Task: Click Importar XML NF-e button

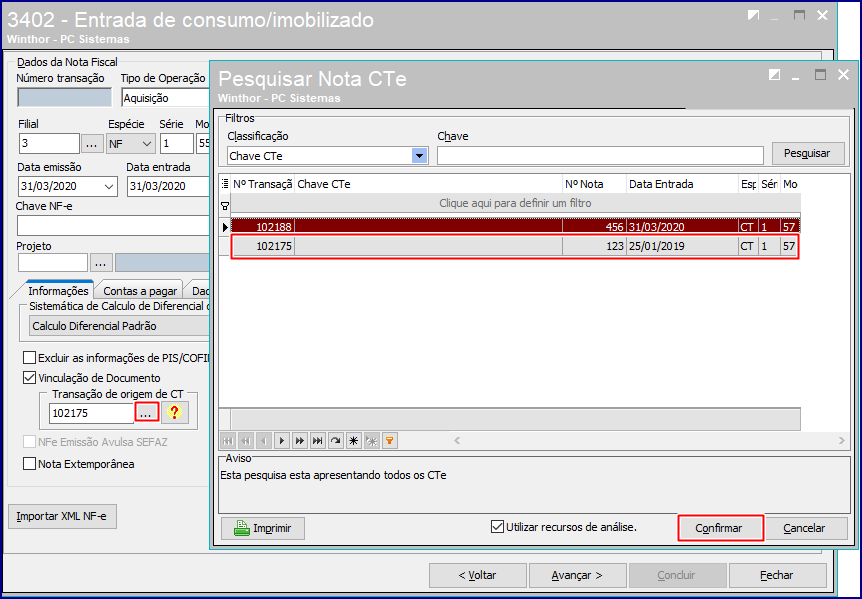Action: (x=62, y=516)
